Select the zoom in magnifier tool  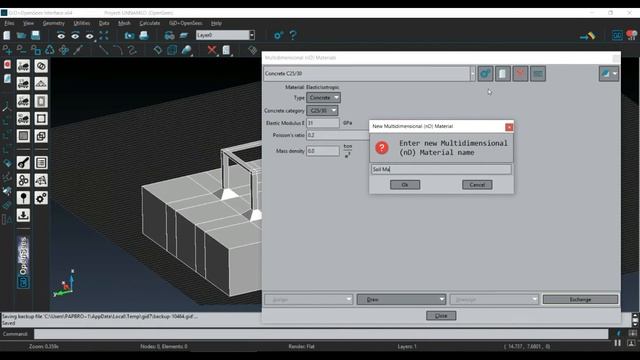click(x=7, y=50)
